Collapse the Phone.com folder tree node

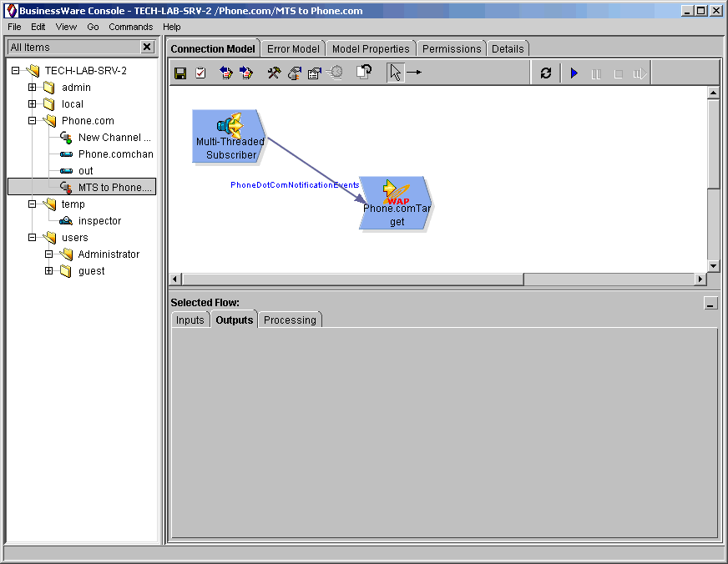pyautogui.click(x=33, y=121)
